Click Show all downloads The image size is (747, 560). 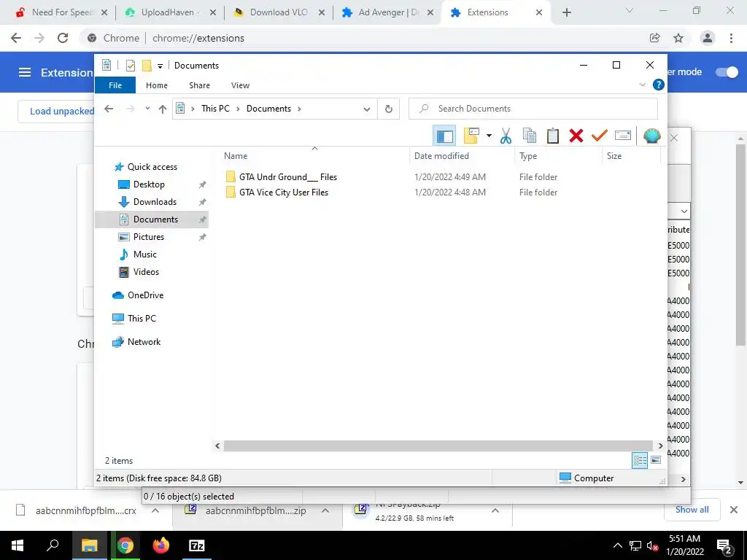[x=692, y=510]
